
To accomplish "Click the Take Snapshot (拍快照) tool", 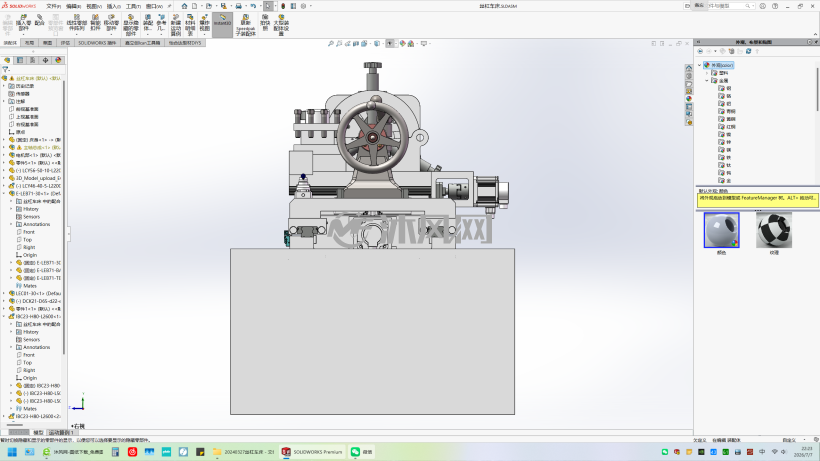I will pyautogui.click(x=265, y=23).
